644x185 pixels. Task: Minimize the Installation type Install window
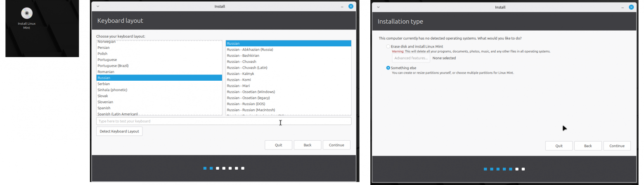(x=623, y=7)
